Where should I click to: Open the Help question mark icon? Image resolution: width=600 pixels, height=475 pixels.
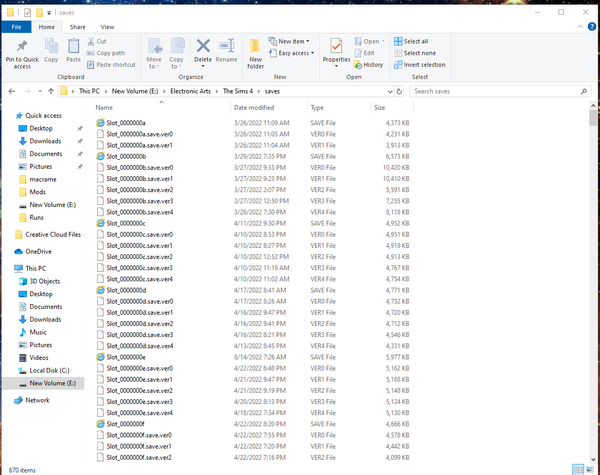point(592,26)
